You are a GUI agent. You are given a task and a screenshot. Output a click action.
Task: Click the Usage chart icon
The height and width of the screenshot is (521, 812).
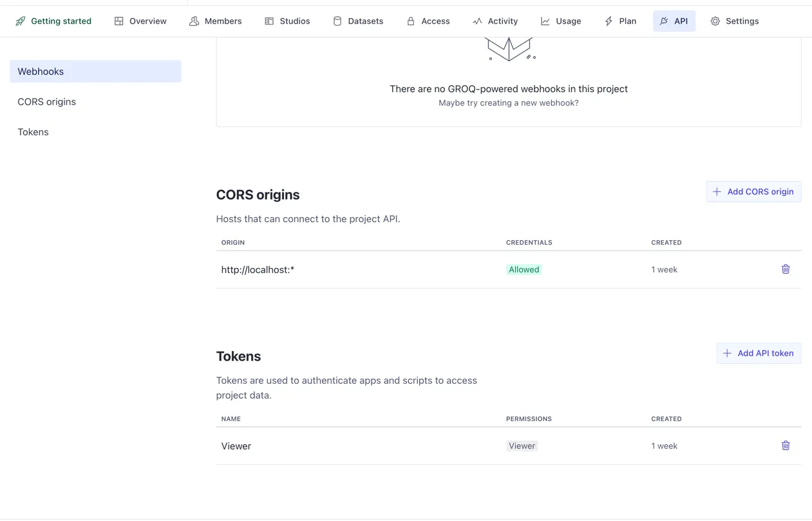point(545,21)
